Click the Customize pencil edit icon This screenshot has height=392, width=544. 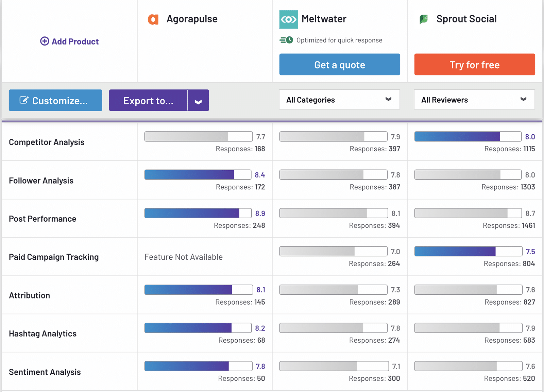[24, 100]
